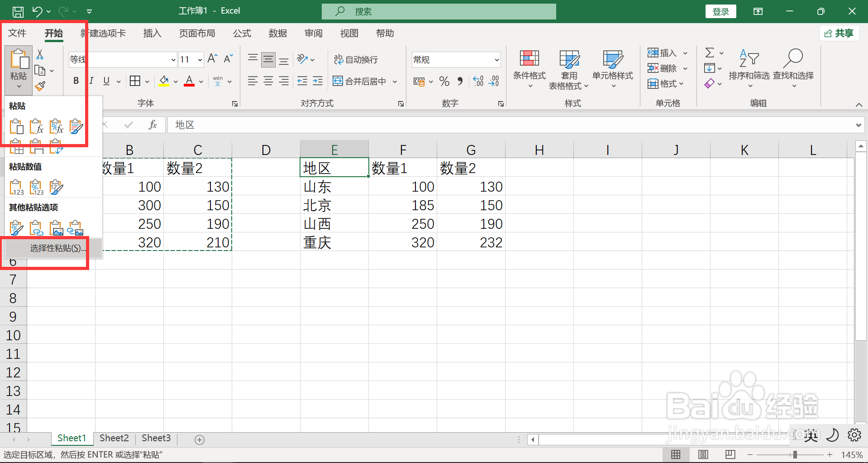Expand the Merge and Center dropdown arrow
Viewport: 868px width, 463px height.
point(395,82)
